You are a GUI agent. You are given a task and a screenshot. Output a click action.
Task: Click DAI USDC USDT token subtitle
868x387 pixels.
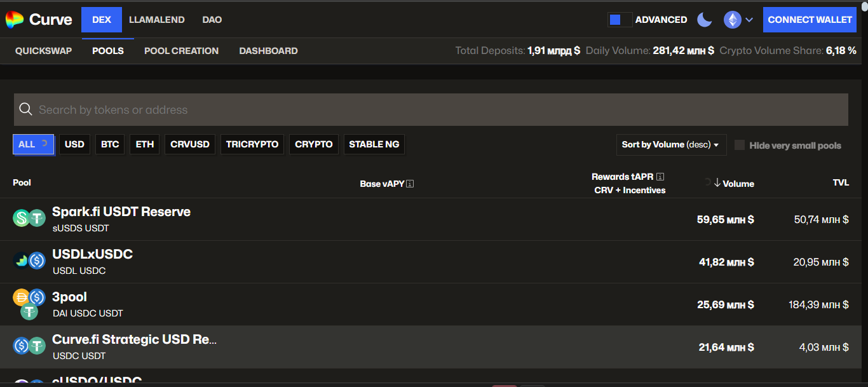point(88,313)
